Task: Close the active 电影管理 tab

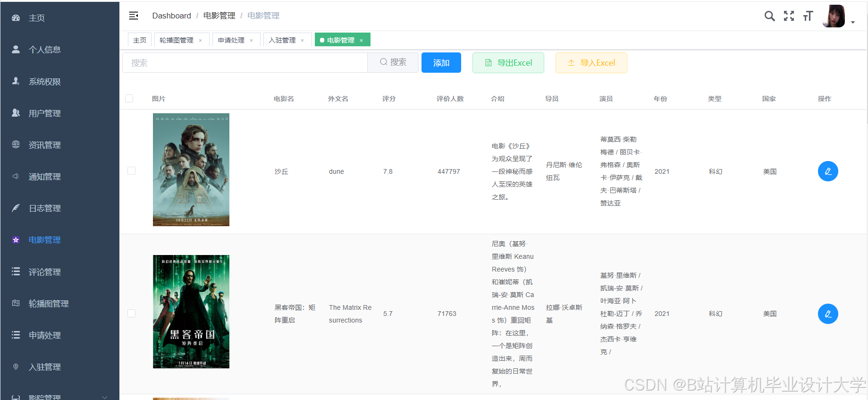Action: pyautogui.click(x=361, y=41)
